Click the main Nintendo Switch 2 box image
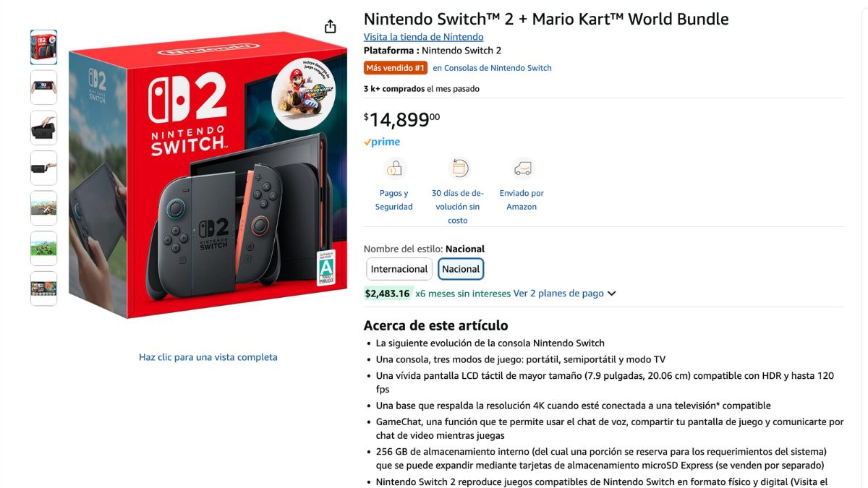Image resolution: width=868 pixels, height=488 pixels. tap(208, 174)
